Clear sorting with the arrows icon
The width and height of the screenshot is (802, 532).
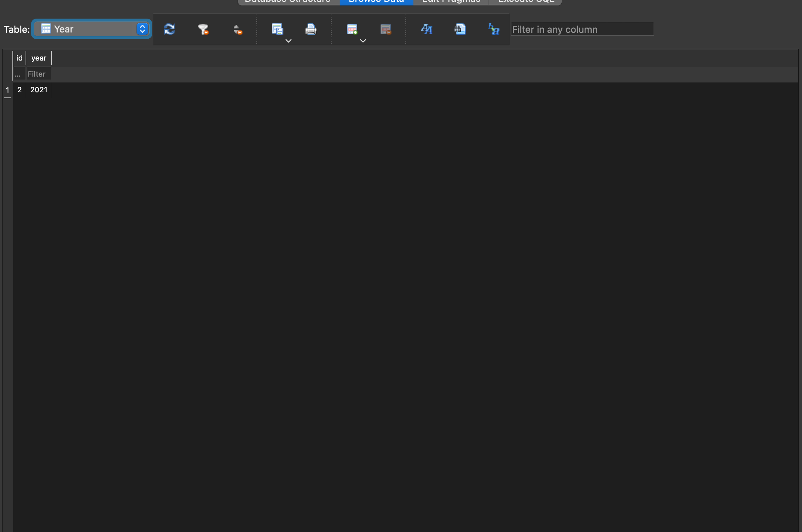tap(237, 29)
